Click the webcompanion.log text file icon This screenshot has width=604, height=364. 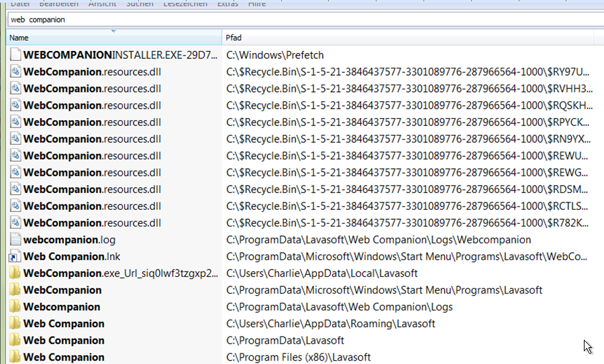(15, 239)
